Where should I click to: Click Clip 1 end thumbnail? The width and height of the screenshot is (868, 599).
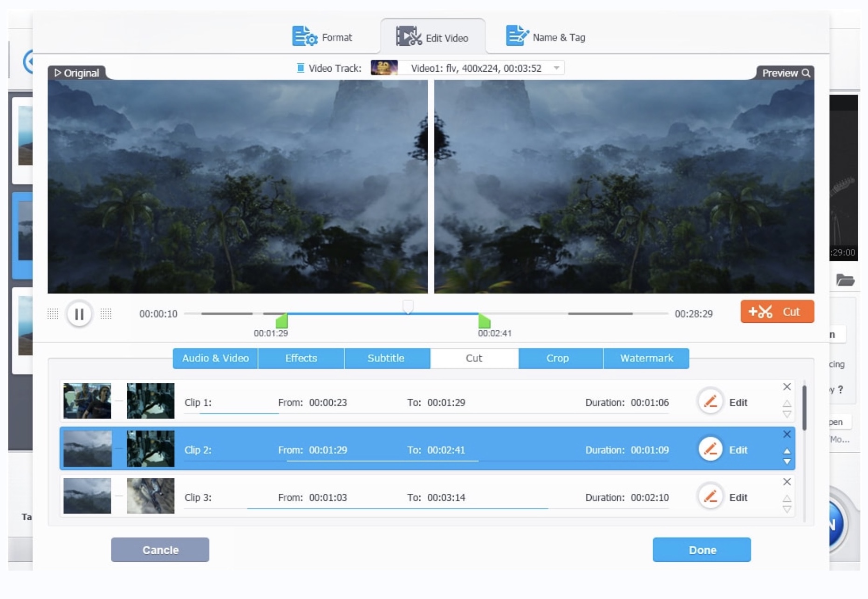pyautogui.click(x=150, y=401)
